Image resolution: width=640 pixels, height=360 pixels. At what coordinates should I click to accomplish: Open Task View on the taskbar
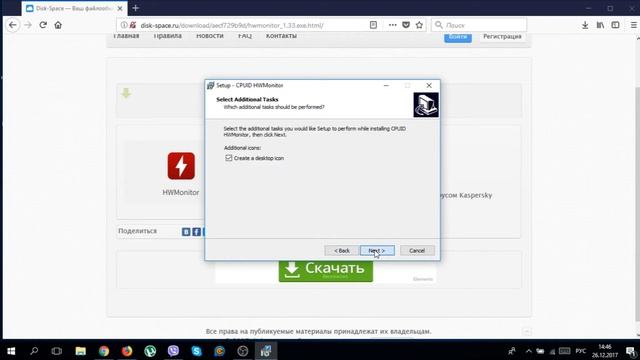[x=57, y=351]
